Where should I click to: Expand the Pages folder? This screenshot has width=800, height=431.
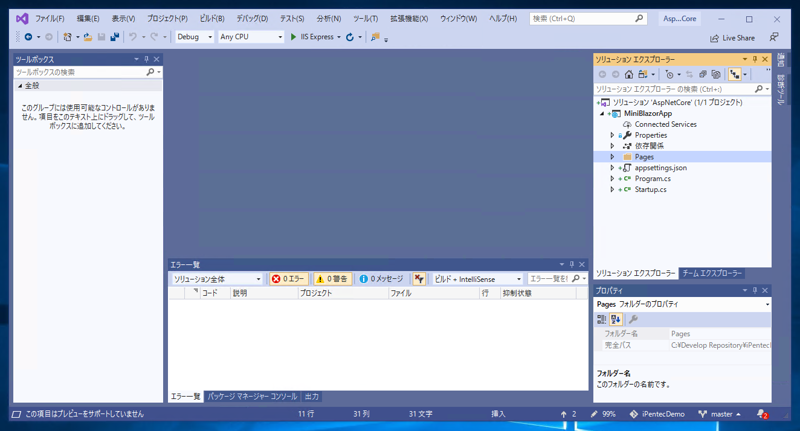point(612,157)
